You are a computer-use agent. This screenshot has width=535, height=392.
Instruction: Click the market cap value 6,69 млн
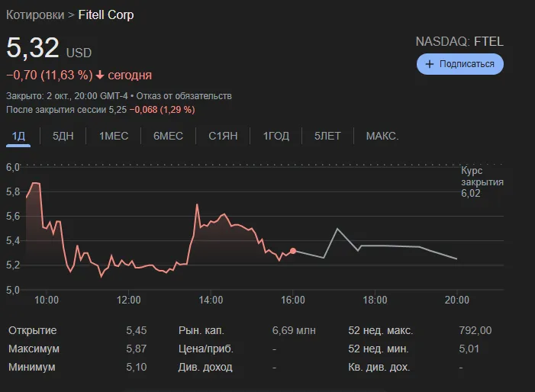294,330
